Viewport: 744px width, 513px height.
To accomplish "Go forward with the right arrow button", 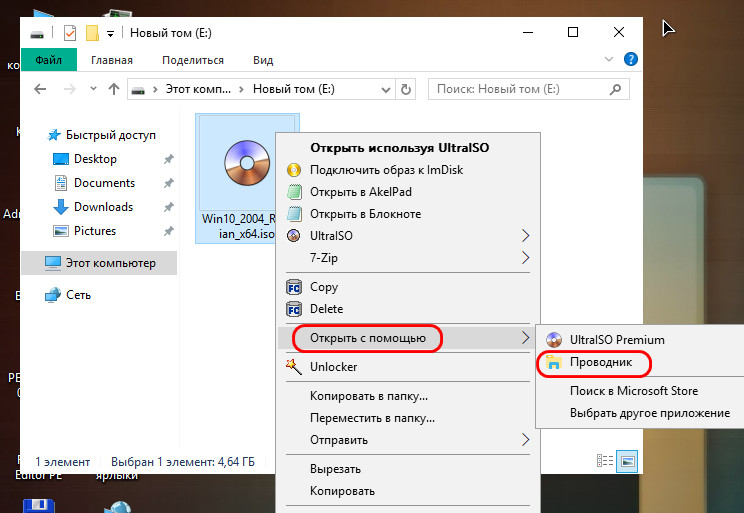I will (x=70, y=89).
